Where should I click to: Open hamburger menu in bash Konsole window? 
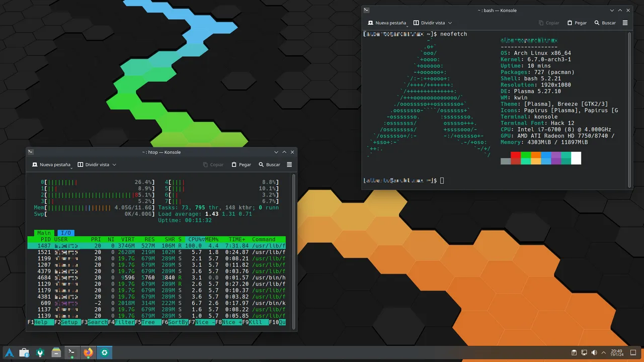tap(625, 23)
